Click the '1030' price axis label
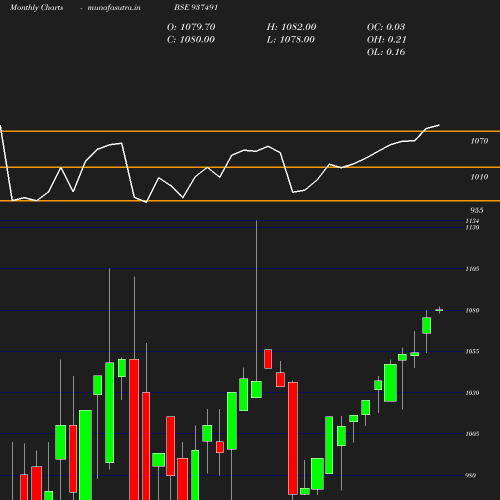The image size is (500, 500). [472, 393]
